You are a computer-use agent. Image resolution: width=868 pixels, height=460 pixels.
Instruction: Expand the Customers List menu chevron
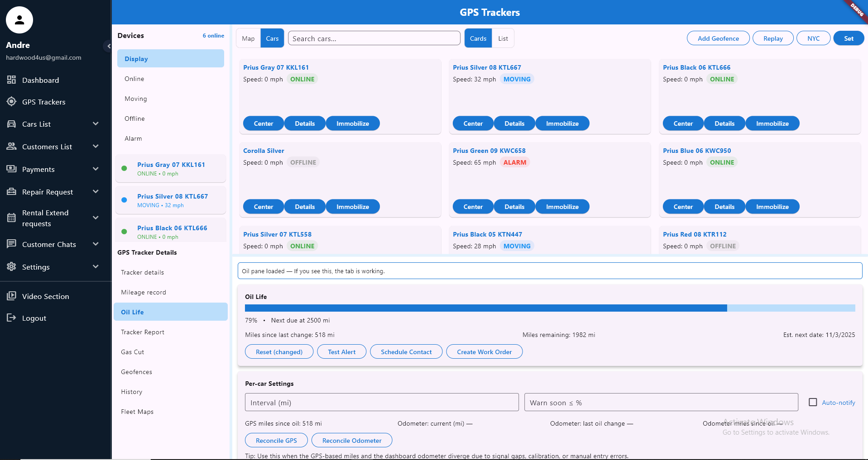[x=96, y=147]
